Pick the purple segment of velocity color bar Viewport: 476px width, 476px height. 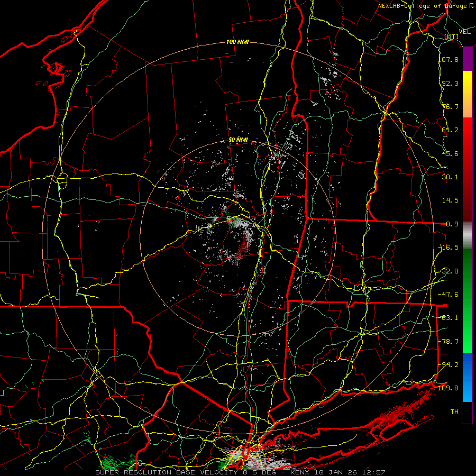pos(467,59)
